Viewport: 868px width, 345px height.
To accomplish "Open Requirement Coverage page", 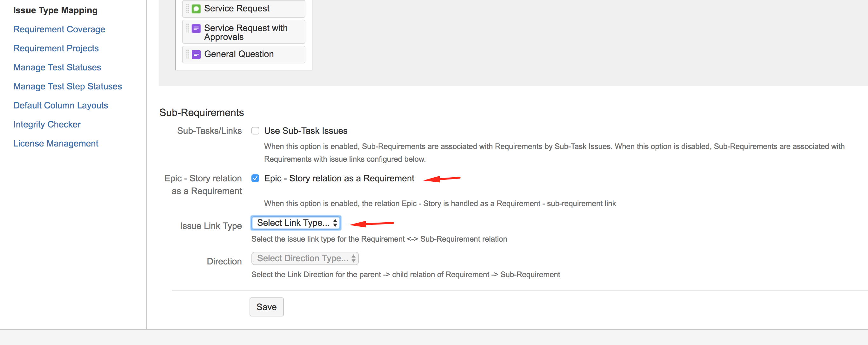I will point(59,29).
